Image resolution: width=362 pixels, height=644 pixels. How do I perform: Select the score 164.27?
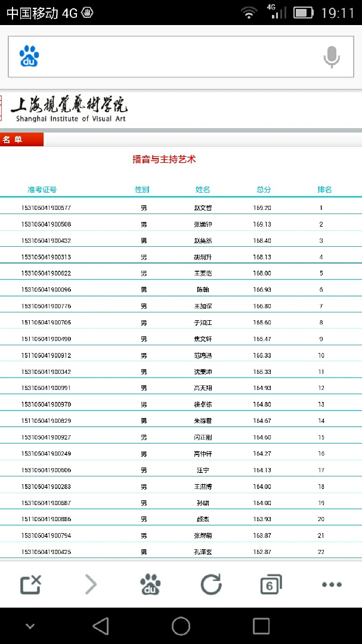point(262,453)
